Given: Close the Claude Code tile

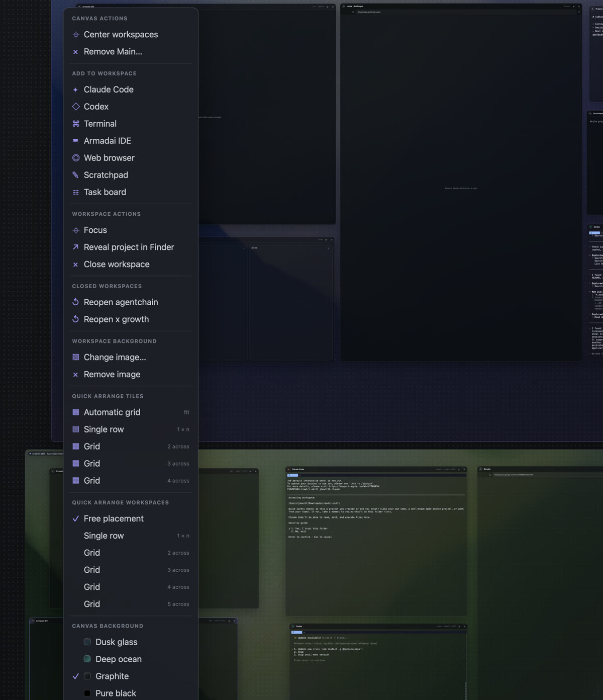Looking at the screenshot, I should point(464,469).
